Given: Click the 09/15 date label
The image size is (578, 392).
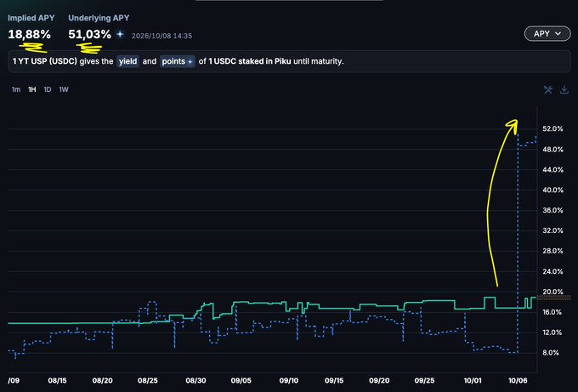Looking at the screenshot, I should point(334,381).
